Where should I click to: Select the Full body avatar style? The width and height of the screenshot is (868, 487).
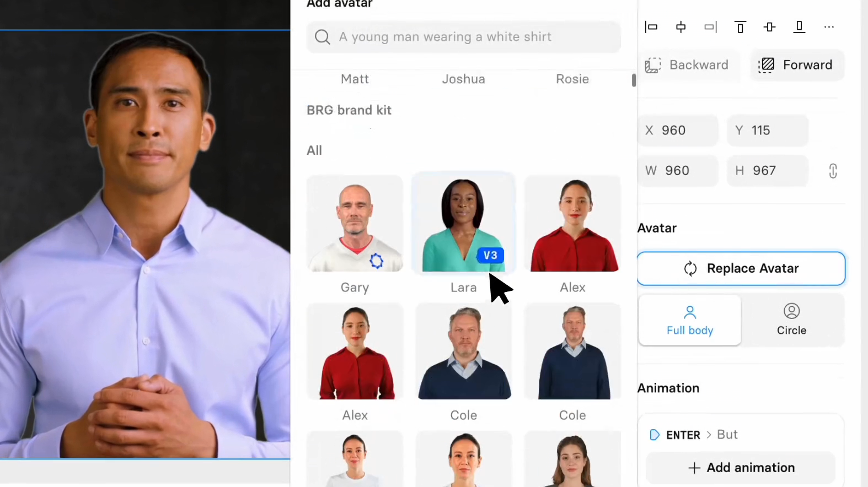point(689,320)
